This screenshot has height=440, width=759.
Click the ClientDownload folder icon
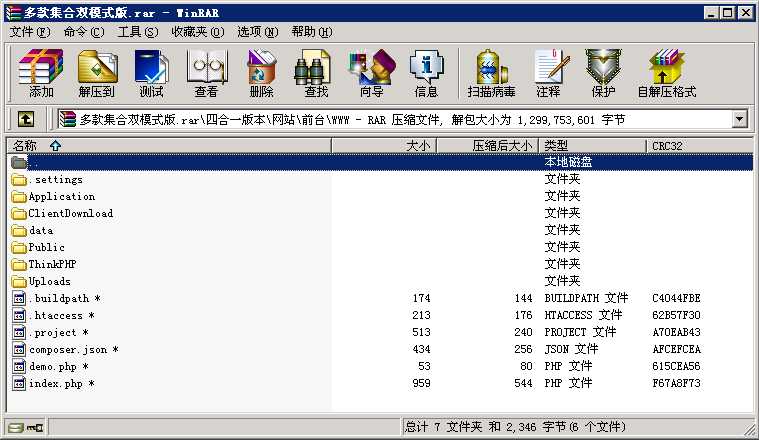[x=19, y=214]
